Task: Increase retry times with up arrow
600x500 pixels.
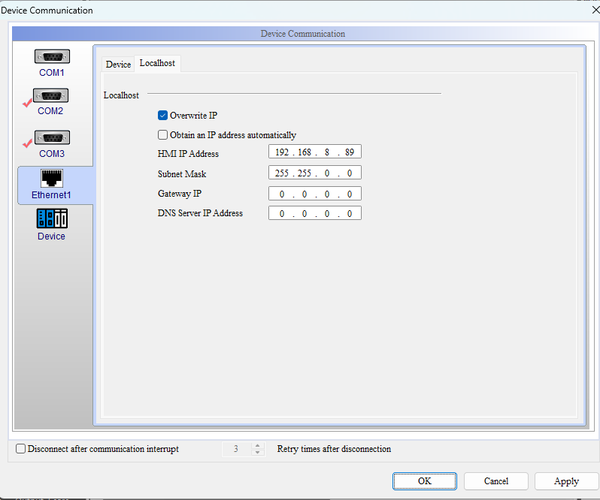Action: pos(257,446)
